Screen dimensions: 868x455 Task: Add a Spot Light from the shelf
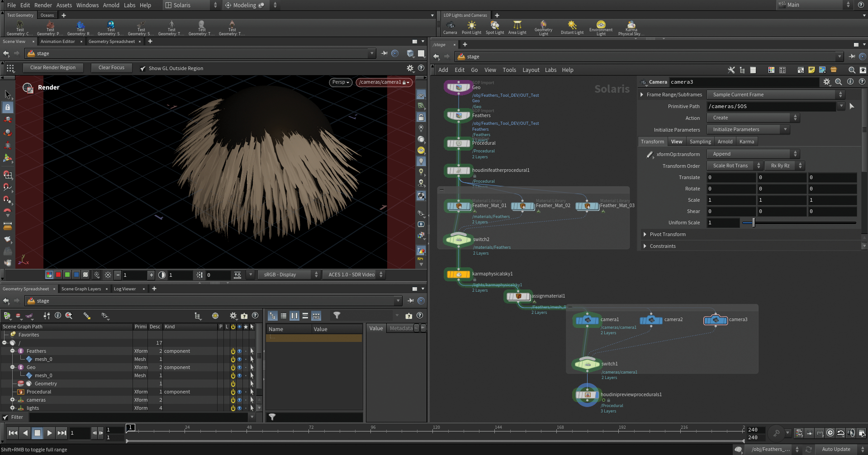pos(495,27)
